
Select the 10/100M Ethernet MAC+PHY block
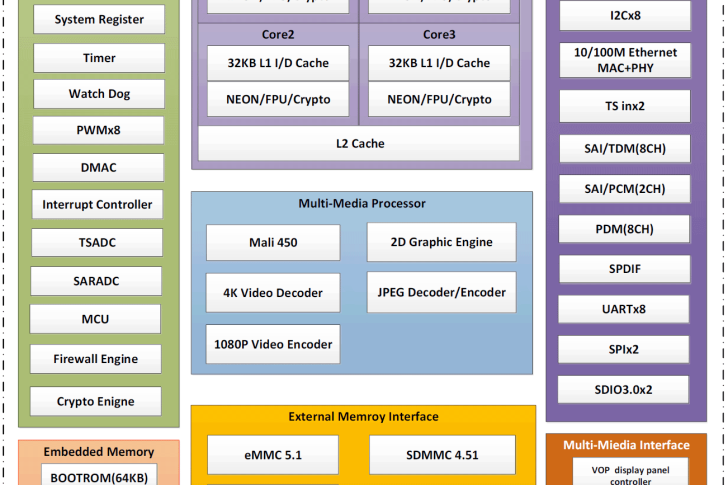pyautogui.click(x=624, y=60)
